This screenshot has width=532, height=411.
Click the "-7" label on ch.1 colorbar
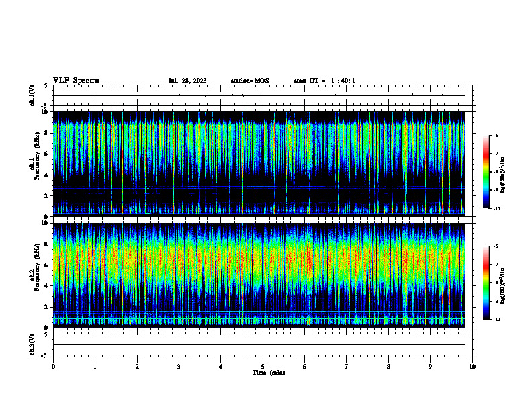[x=496, y=154]
